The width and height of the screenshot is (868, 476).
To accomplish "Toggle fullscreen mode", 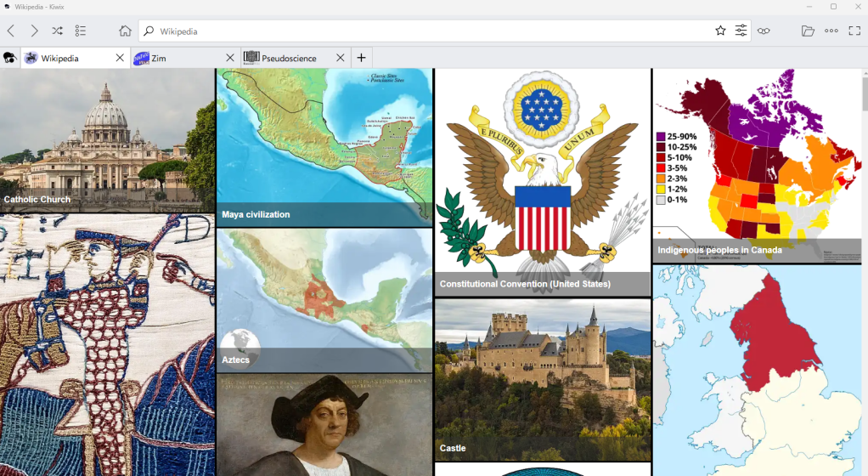I will [854, 31].
